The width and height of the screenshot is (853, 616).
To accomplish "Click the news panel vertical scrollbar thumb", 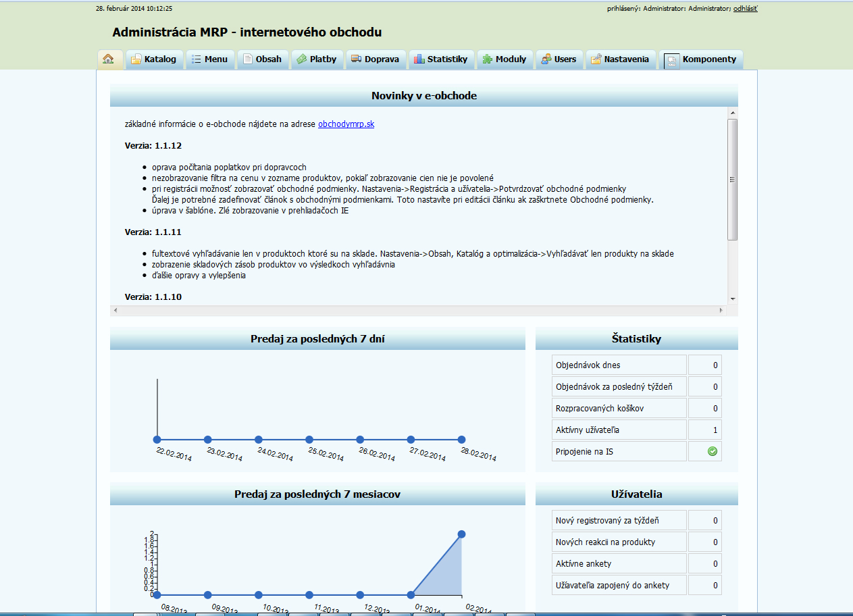I will (x=732, y=179).
